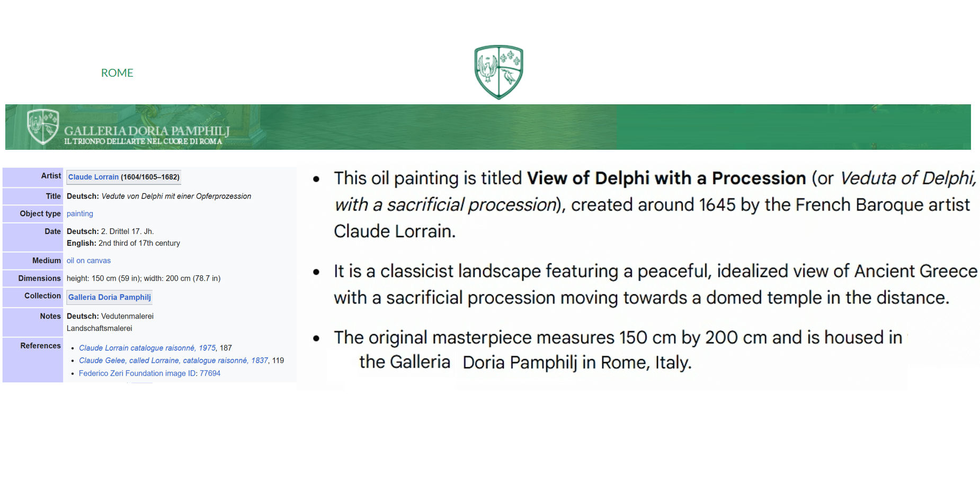Open the Claude Lorrain artist link
Screen dimensions: 980x478
pyautogui.click(x=93, y=177)
